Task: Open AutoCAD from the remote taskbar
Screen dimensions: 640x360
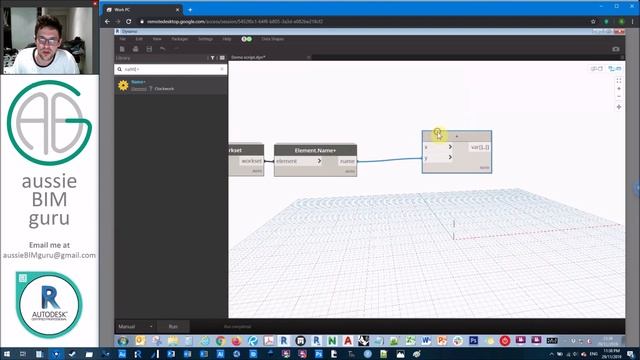Action: pyautogui.click(x=348, y=340)
